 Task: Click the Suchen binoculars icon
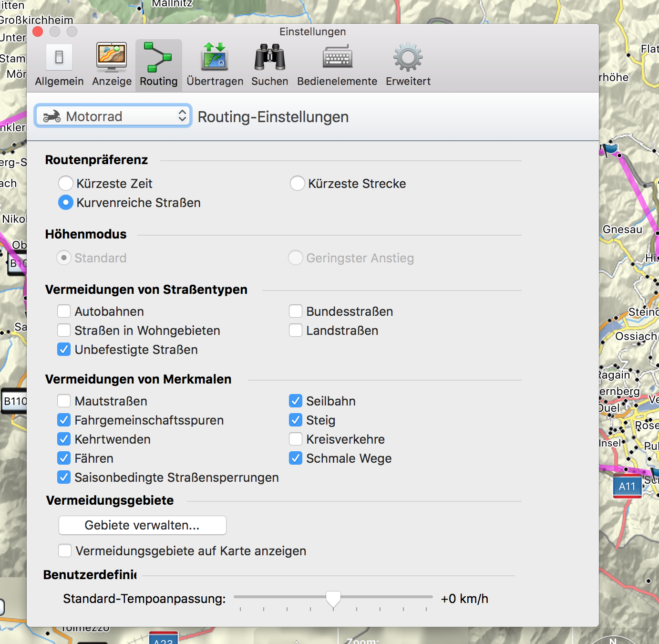pyautogui.click(x=269, y=58)
